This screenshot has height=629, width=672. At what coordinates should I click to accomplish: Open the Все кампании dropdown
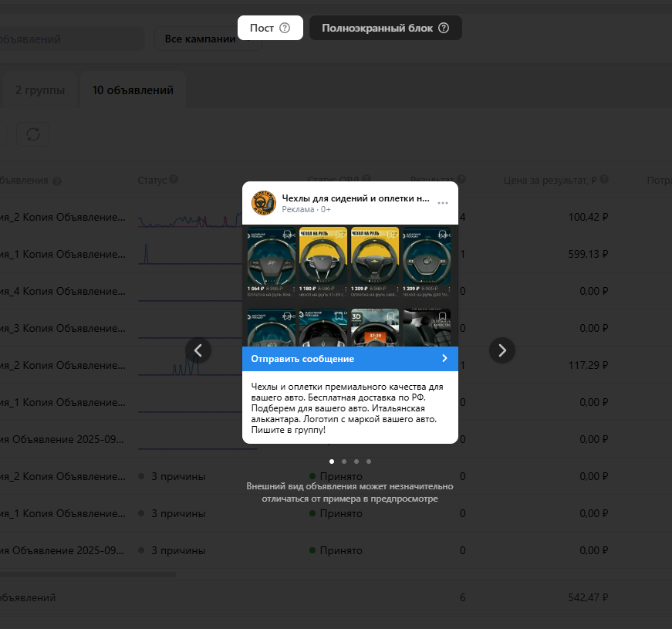199,39
